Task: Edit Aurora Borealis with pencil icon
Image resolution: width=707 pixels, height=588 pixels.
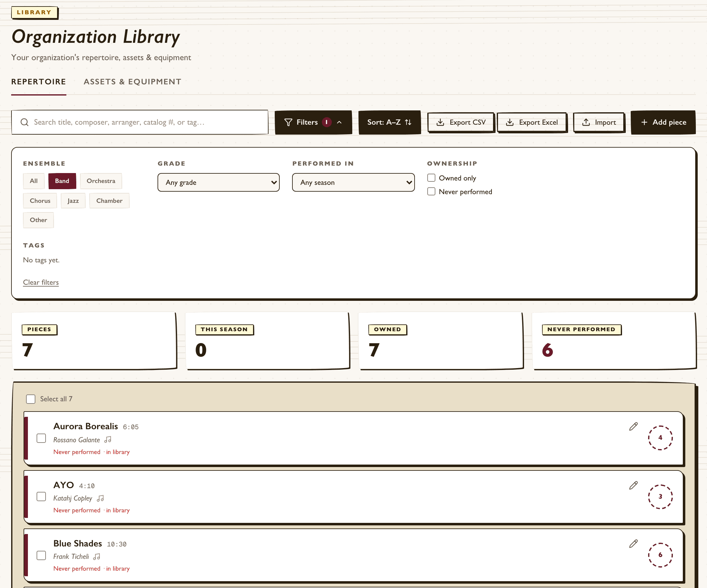Action: [x=633, y=427]
